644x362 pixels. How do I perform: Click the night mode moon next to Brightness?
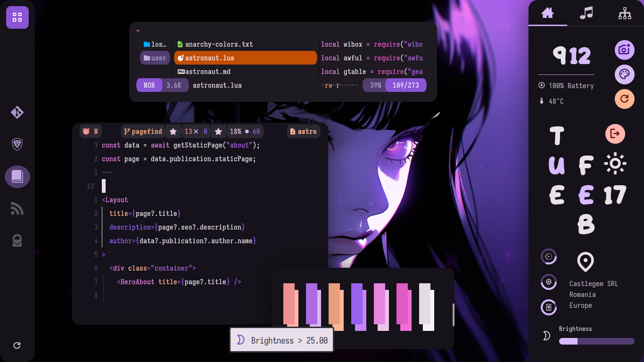click(x=546, y=336)
